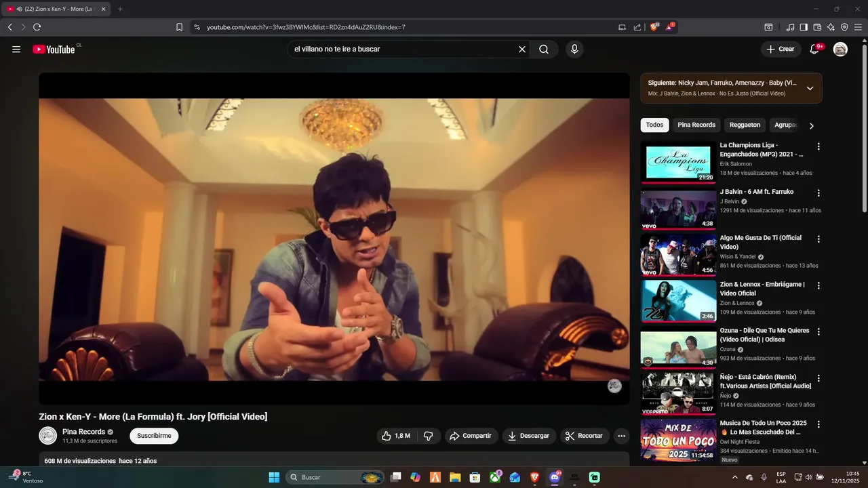Open the account avatar menu
This screenshot has height=488, width=868.
coord(840,49)
